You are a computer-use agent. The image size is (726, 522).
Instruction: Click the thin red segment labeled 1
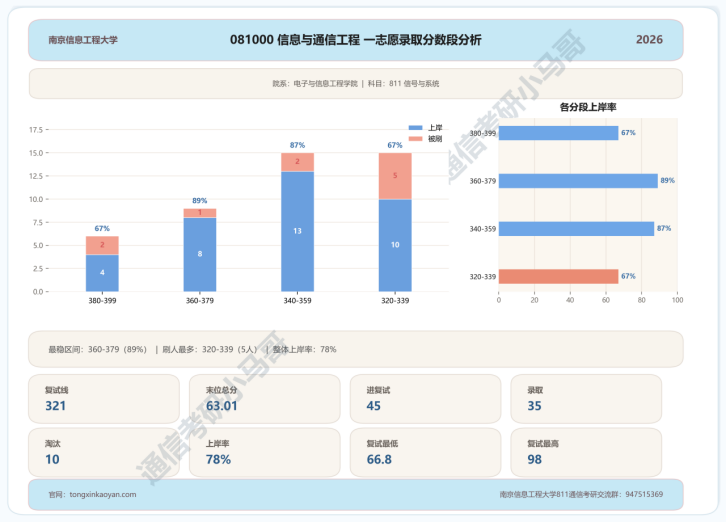(200, 213)
